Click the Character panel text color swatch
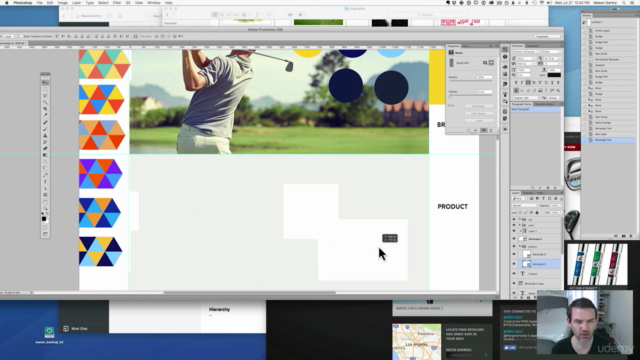The width and height of the screenshot is (640, 360). click(x=554, y=75)
